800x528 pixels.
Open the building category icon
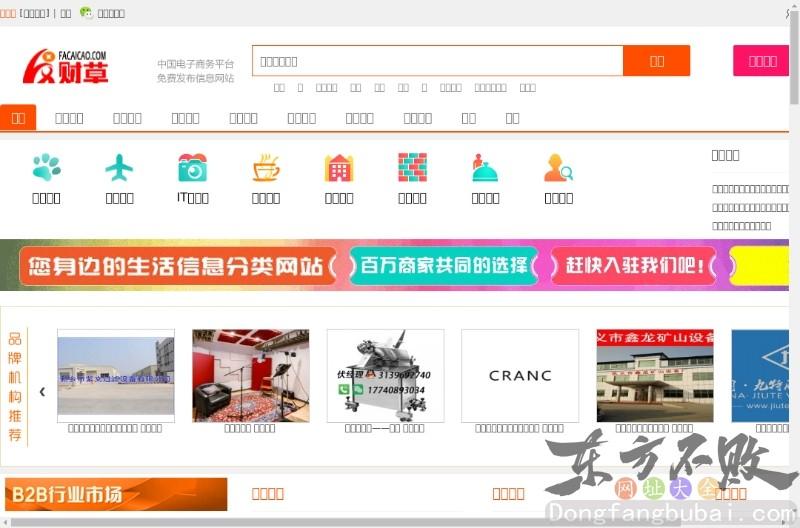click(x=339, y=167)
